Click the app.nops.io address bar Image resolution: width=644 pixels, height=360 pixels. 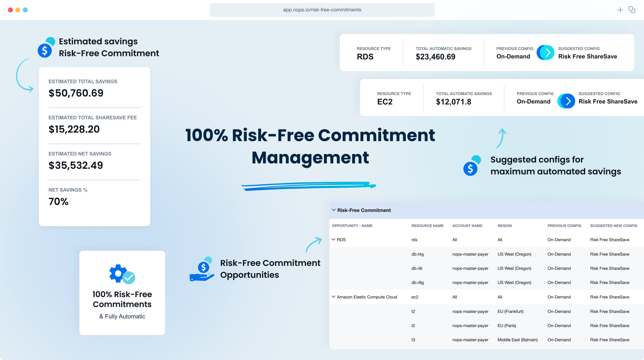tap(322, 10)
